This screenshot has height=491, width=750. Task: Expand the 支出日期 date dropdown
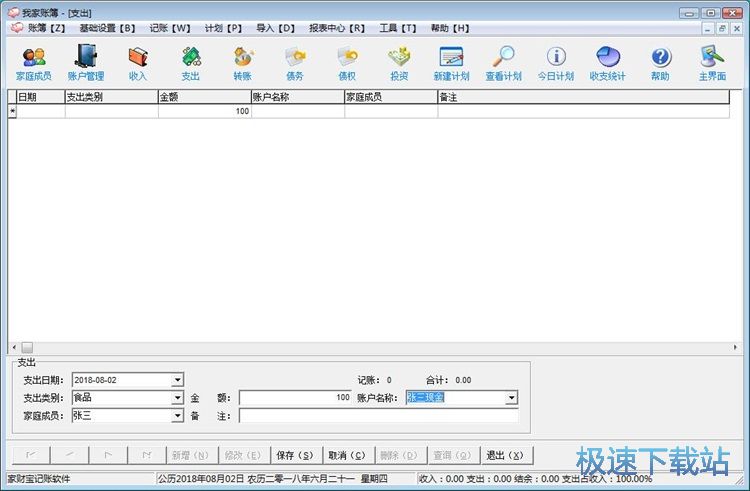(x=177, y=380)
